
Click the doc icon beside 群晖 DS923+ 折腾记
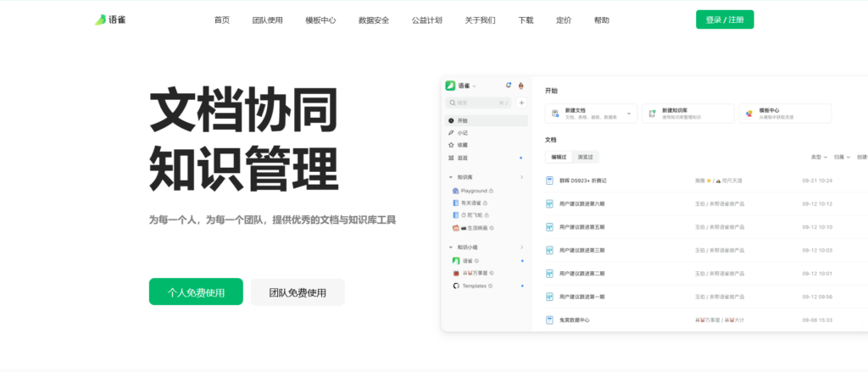(549, 180)
